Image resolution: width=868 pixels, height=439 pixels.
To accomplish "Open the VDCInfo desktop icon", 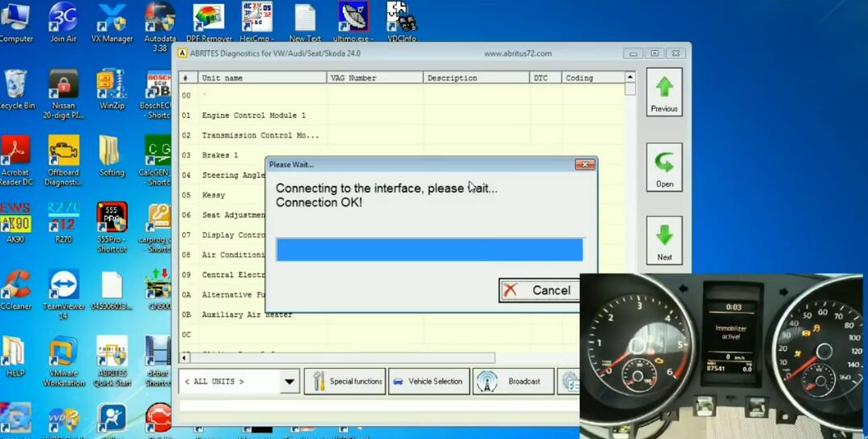I will pos(402,22).
